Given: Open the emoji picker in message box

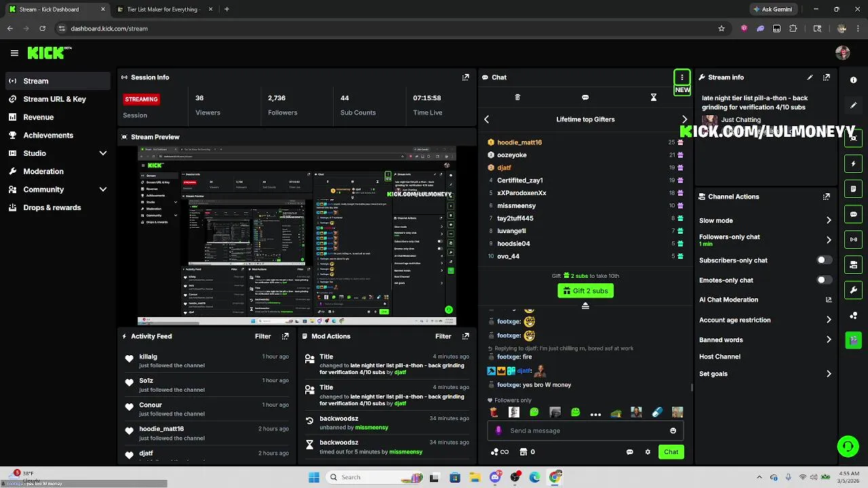Looking at the screenshot, I should (673, 430).
